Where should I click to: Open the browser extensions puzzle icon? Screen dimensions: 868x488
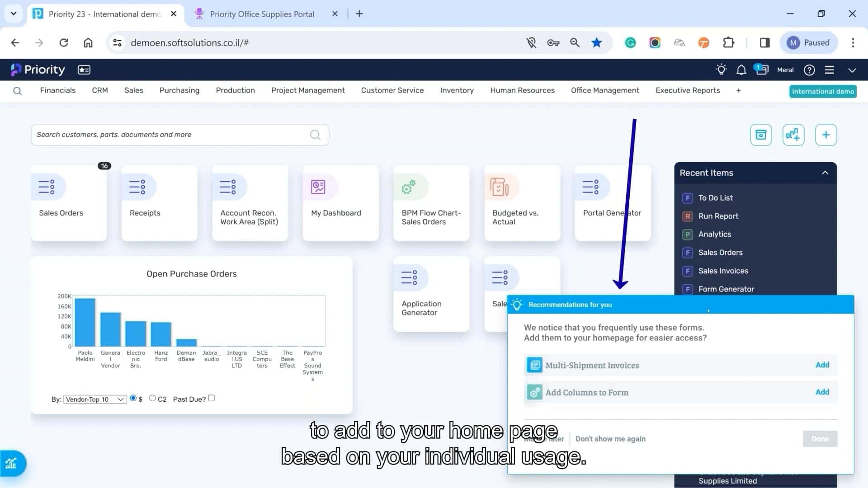pyautogui.click(x=728, y=42)
